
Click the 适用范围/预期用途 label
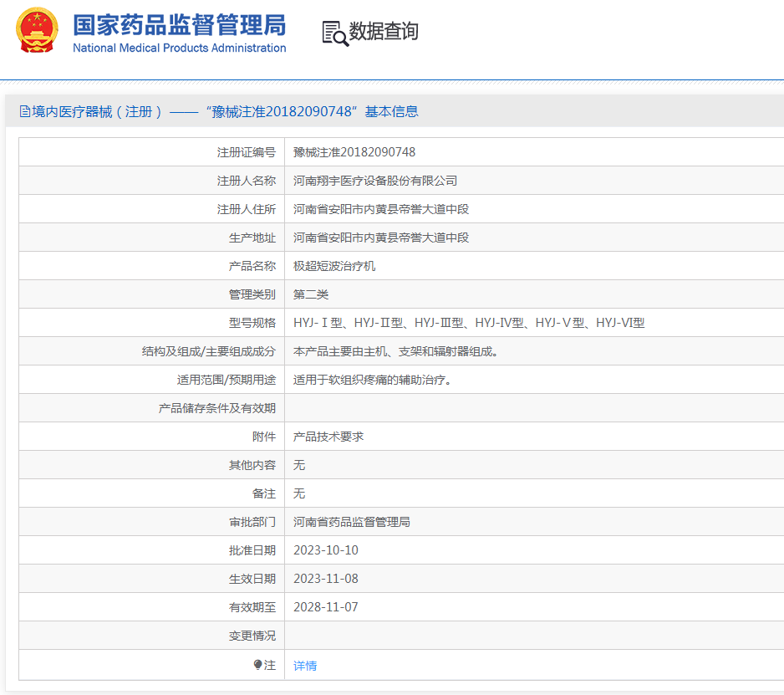227,381
